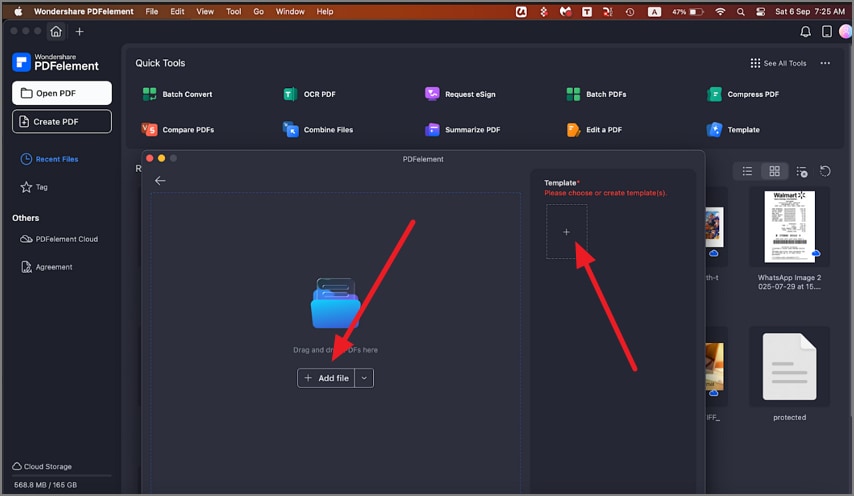
Task: Open the Time Machine menu bar icon
Action: click(x=630, y=11)
